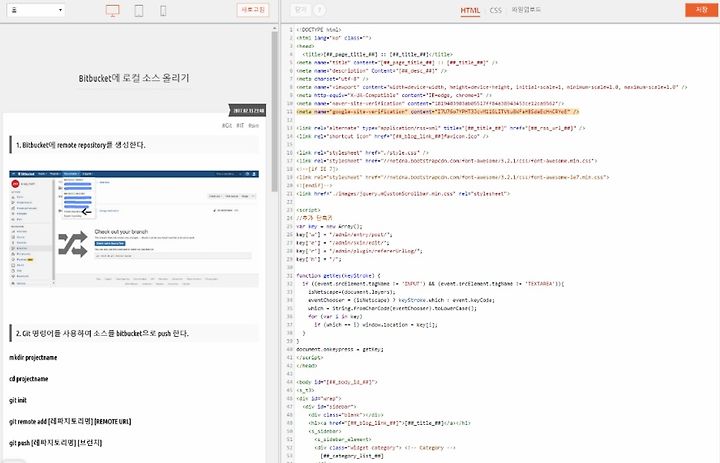The image size is (720, 463).
Task: Click the #Git tag link
Action: (x=227, y=125)
